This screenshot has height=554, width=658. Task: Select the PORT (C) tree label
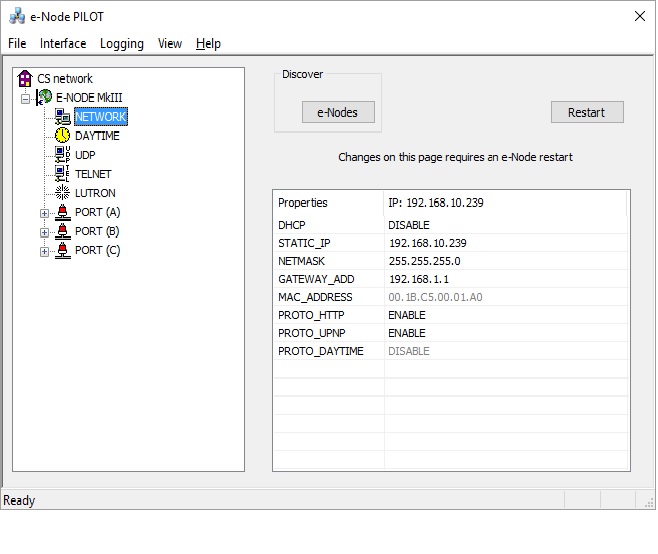click(97, 250)
